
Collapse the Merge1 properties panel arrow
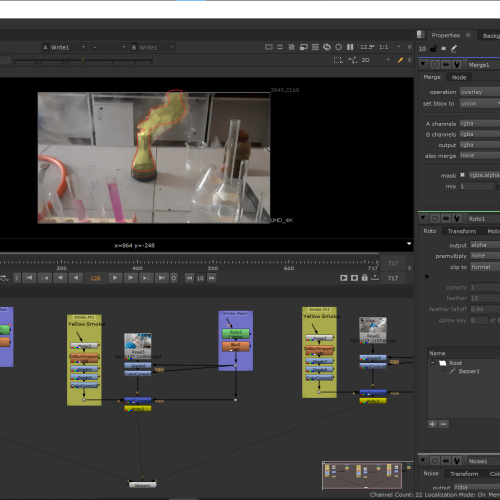click(423, 64)
